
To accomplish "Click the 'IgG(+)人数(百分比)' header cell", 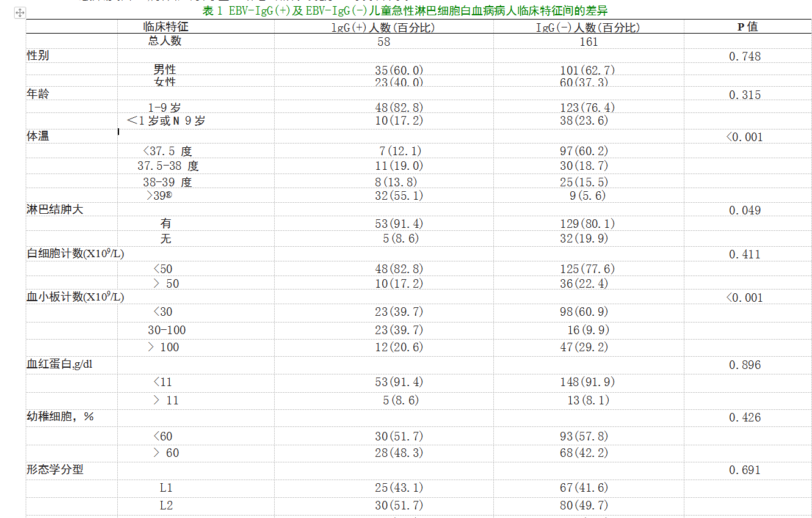I will click(x=383, y=27).
